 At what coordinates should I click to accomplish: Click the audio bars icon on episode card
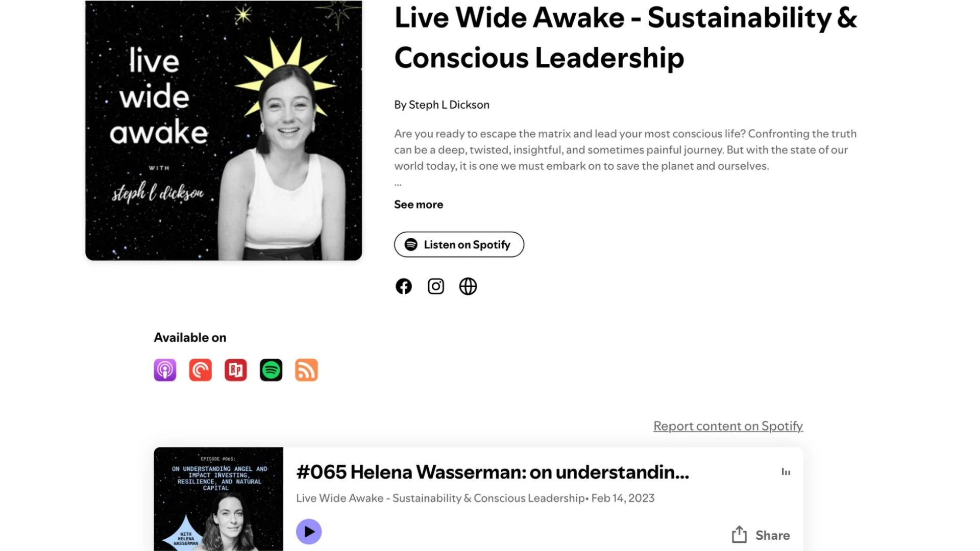[786, 472]
